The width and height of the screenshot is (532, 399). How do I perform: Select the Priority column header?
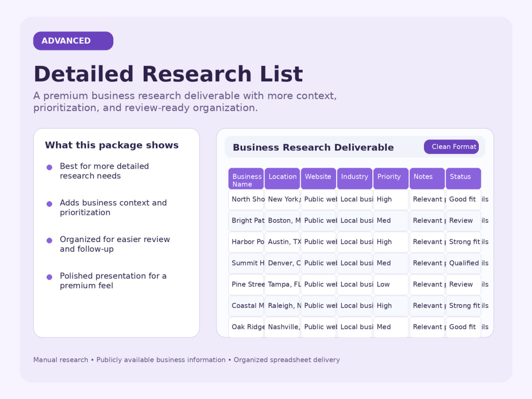(x=391, y=178)
